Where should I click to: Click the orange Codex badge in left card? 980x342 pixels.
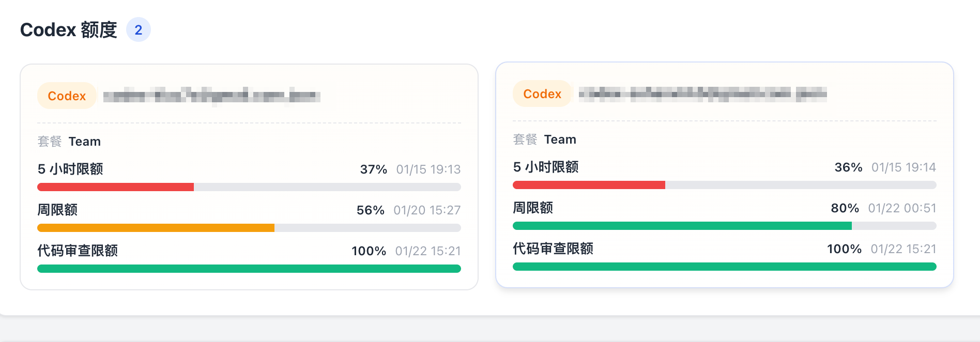(67, 96)
